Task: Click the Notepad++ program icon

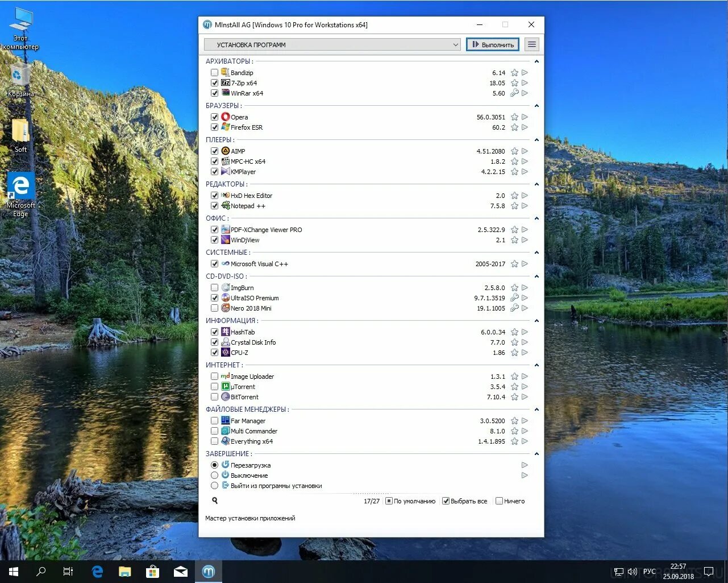Action: [x=226, y=206]
